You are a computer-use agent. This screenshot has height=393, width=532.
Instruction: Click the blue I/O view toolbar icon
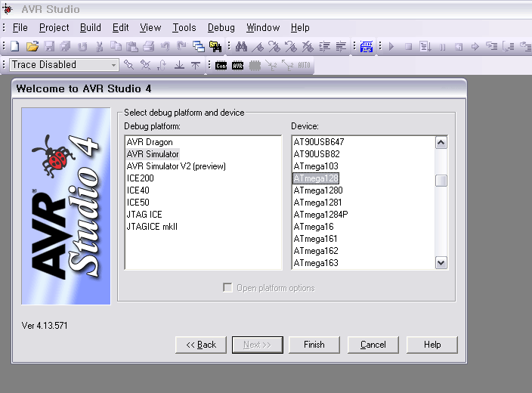tap(367, 47)
